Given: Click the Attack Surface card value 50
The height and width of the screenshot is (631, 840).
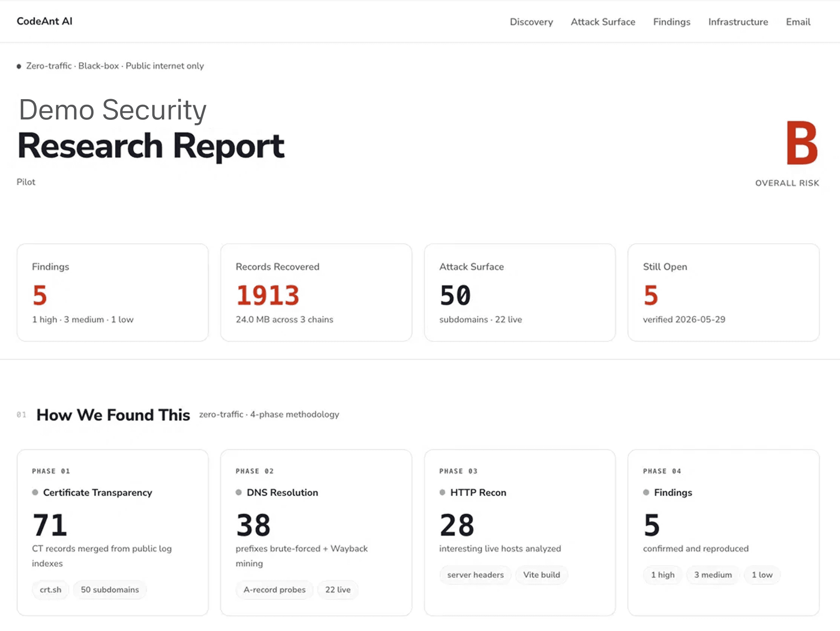Looking at the screenshot, I should [x=455, y=295].
